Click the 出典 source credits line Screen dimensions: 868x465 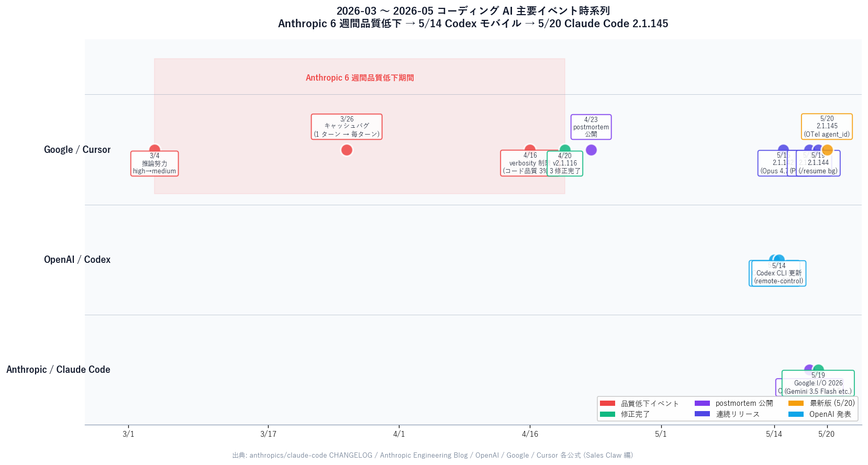[432, 456]
